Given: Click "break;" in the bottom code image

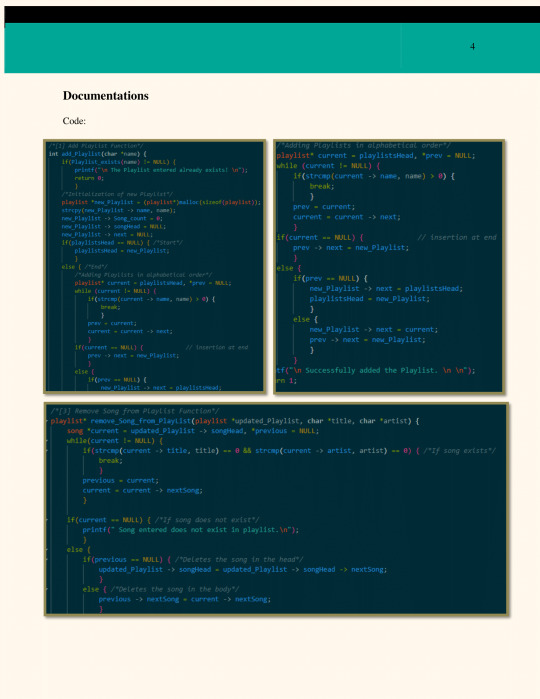Looking at the screenshot, I should pos(111,461).
